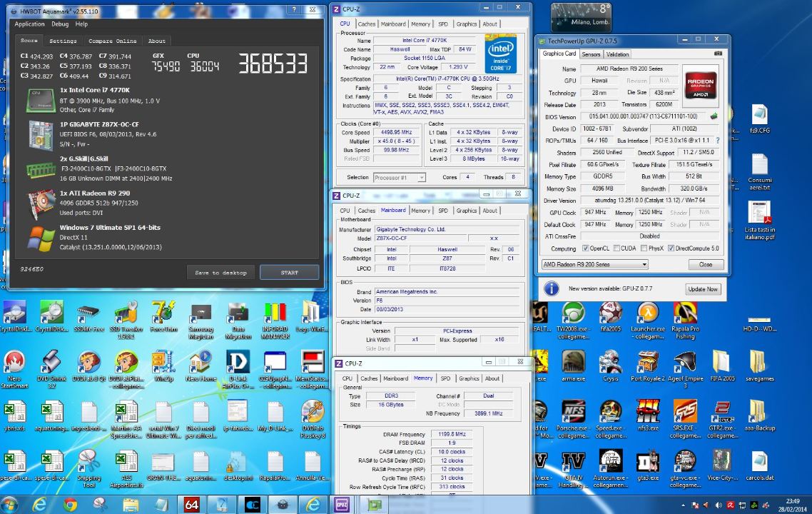Screen dimensions: 812x514
Task: Launch SSD Tweaker from the desktop
Action: tap(126, 321)
